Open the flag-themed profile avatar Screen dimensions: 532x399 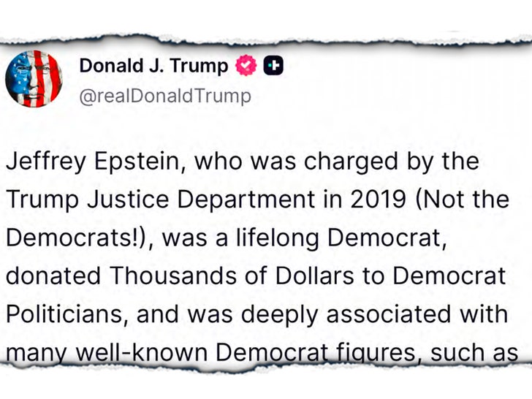point(34,80)
